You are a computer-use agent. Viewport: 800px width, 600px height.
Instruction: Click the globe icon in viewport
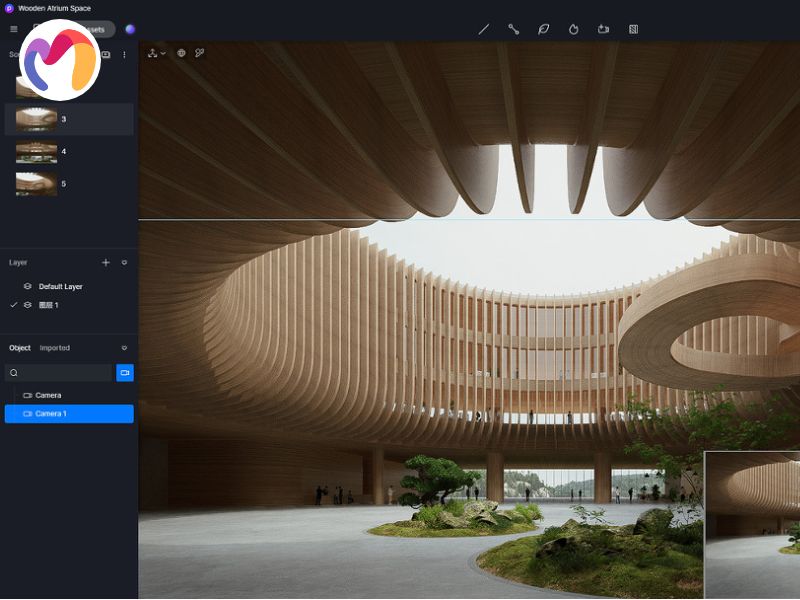[x=181, y=53]
